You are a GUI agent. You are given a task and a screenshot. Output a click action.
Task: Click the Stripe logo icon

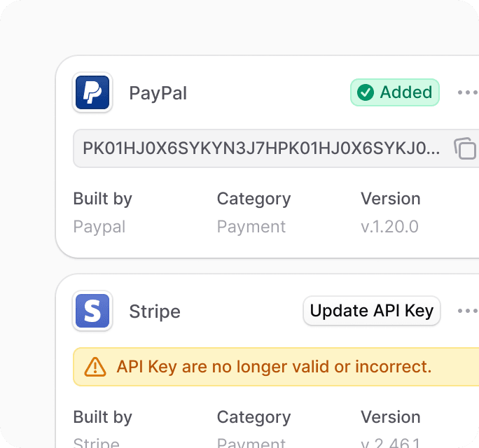pos(92,311)
